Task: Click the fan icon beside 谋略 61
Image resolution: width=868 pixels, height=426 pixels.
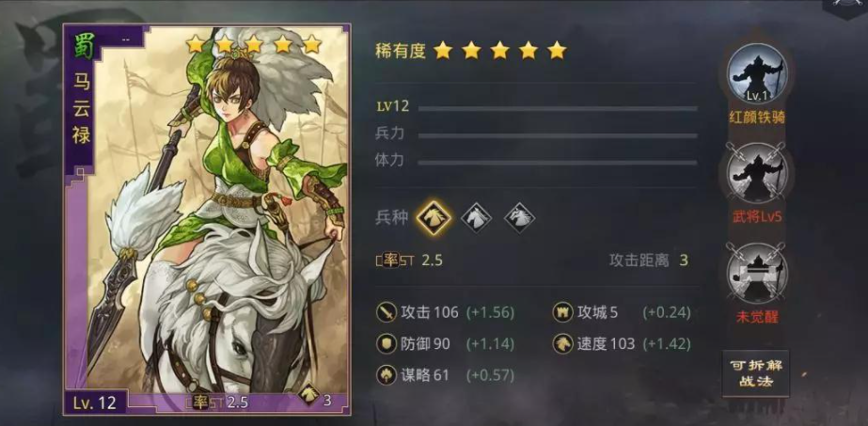Action: point(386,375)
